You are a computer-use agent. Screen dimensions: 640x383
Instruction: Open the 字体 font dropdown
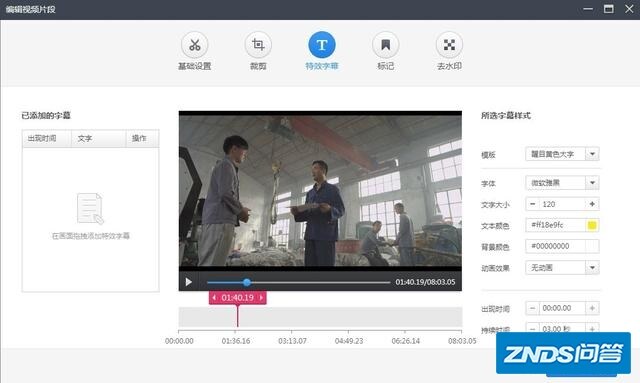click(592, 183)
